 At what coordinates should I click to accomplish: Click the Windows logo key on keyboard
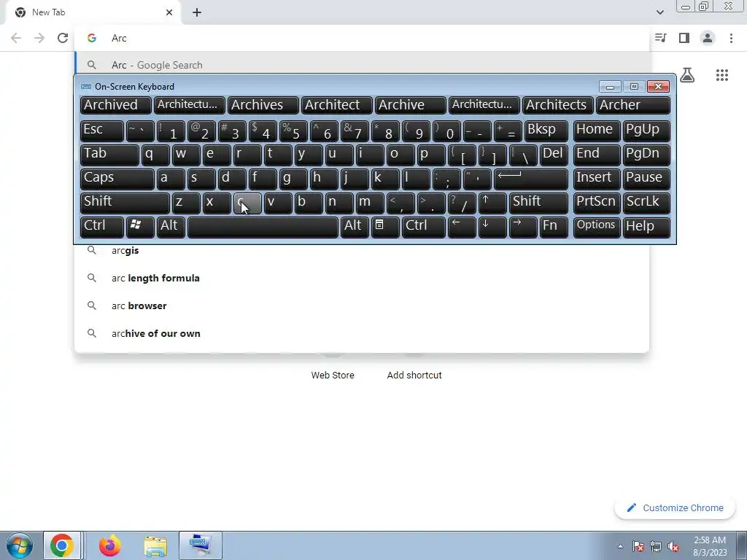click(139, 226)
